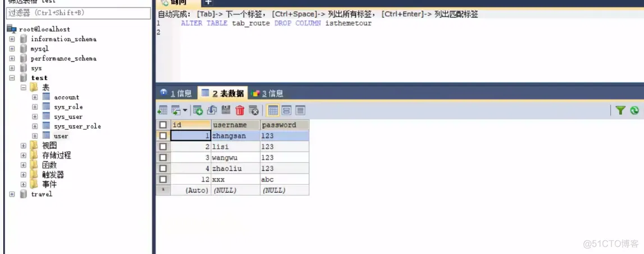644x254 pixels.
Task: Click the sys_role table icon
Action: (x=46, y=106)
